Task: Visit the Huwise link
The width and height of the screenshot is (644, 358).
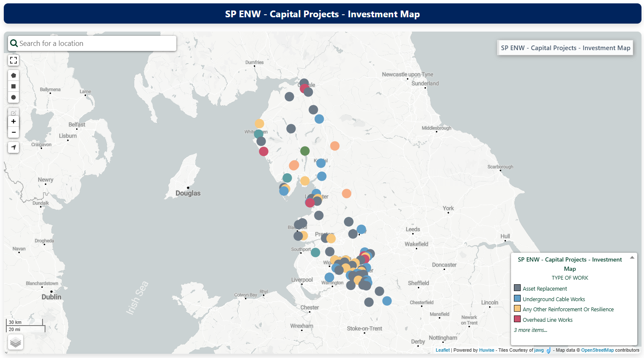Action: (487, 350)
